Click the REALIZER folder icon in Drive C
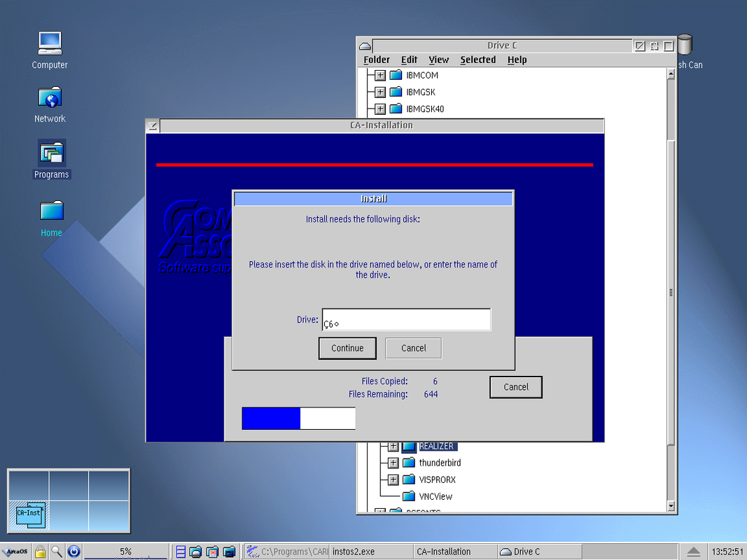Viewport: 747px width, 560px height. click(409, 446)
